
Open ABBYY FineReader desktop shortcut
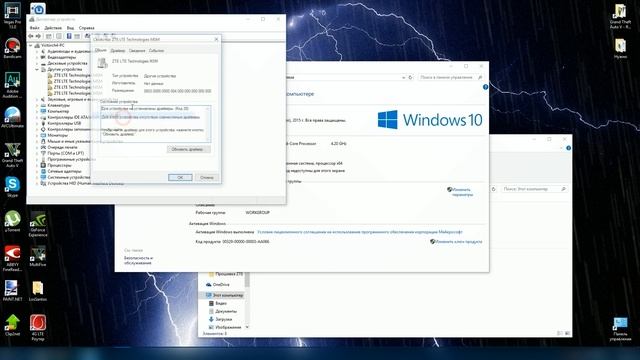12,258
